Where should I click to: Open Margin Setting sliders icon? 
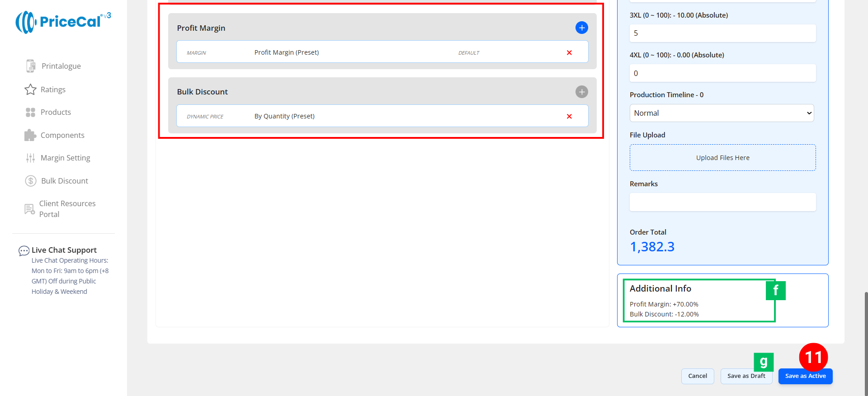30,158
